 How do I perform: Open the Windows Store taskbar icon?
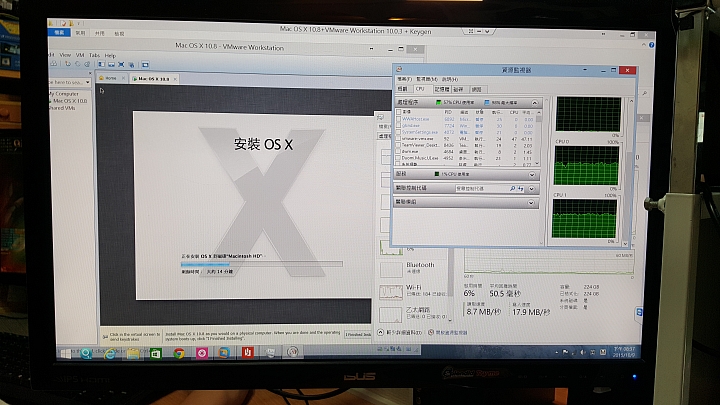[x=156, y=354]
